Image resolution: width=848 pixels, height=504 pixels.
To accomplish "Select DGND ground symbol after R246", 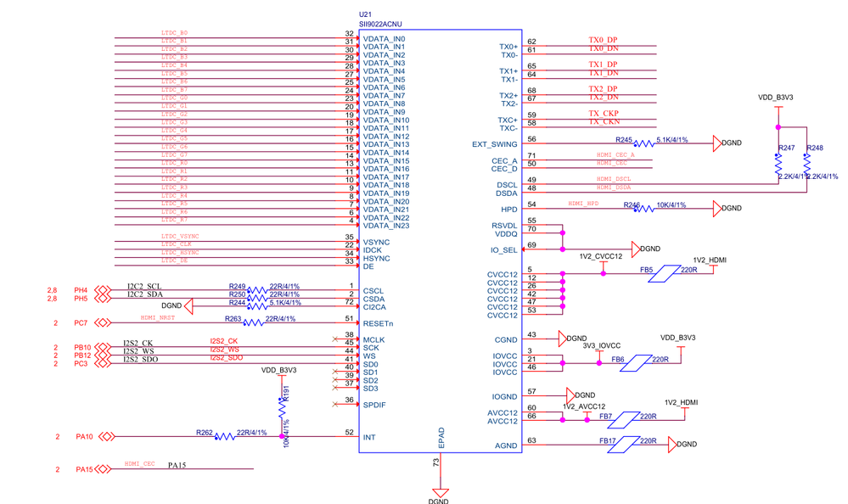I will click(x=717, y=208).
